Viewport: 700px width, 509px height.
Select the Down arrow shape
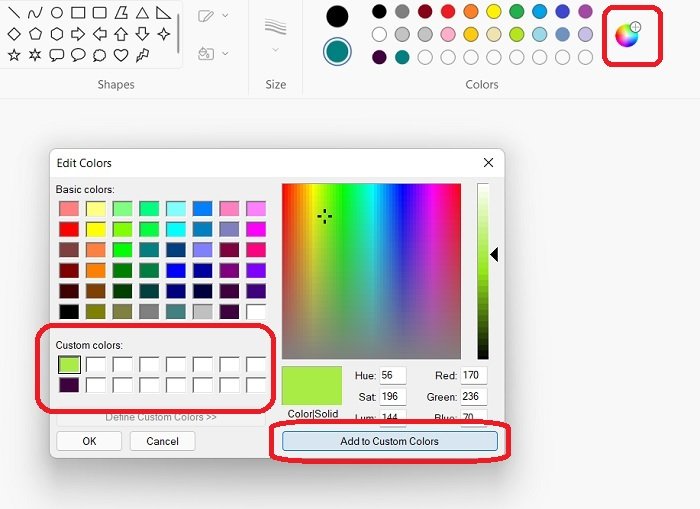point(142,34)
